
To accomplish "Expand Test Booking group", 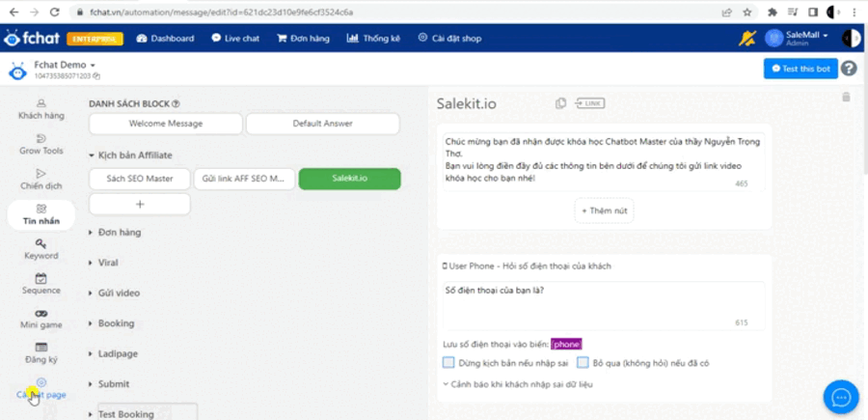I will pyautogui.click(x=122, y=414).
